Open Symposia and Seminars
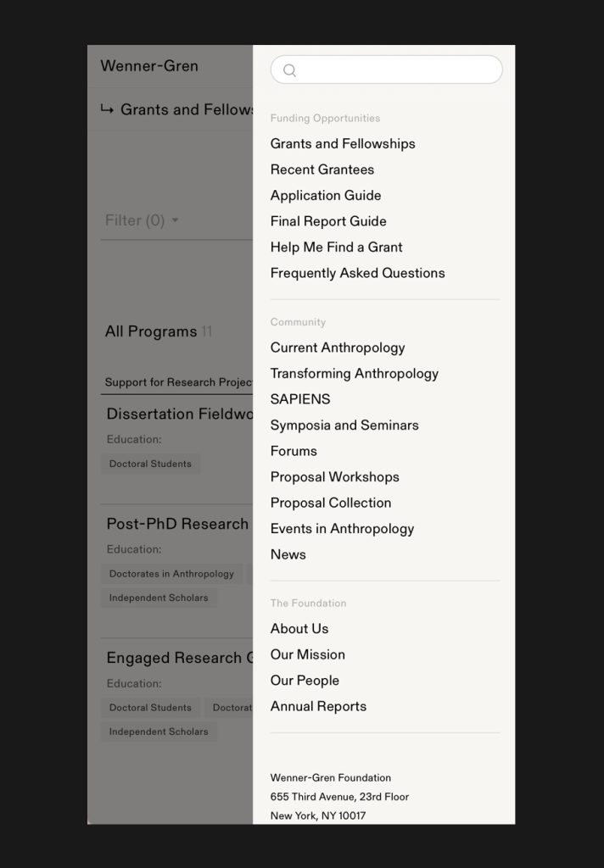 344,426
